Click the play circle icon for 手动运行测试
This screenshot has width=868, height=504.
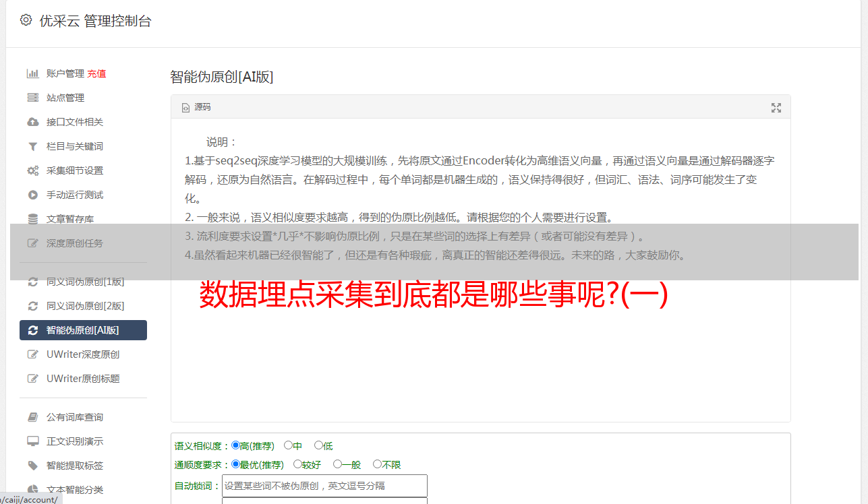[x=32, y=195]
